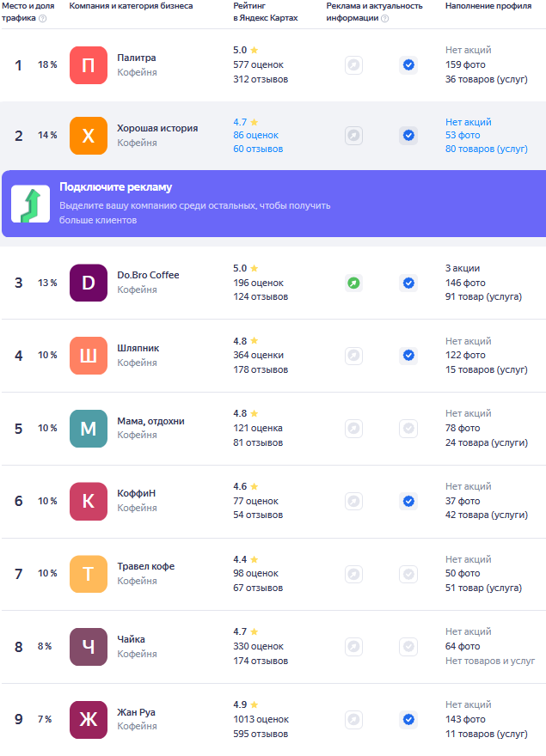Image resolution: width=546 pixels, height=756 pixels.
Task: Click the Чайка mauve avatar
Action: (x=89, y=647)
